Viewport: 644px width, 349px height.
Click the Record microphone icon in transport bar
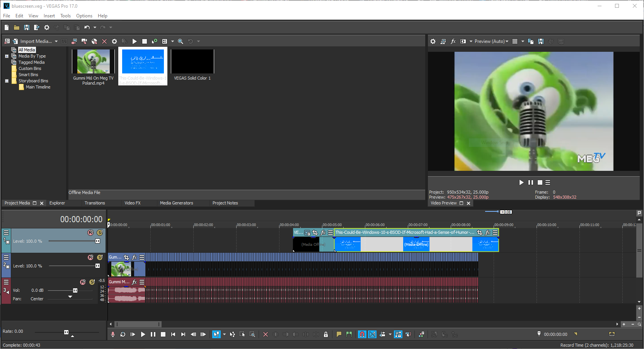click(113, 334)
